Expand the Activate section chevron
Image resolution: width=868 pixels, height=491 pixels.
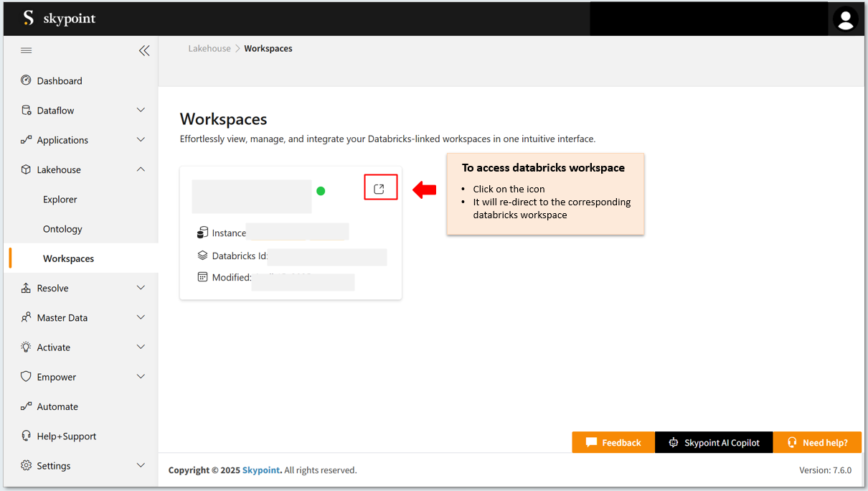[x=141, y=347]
